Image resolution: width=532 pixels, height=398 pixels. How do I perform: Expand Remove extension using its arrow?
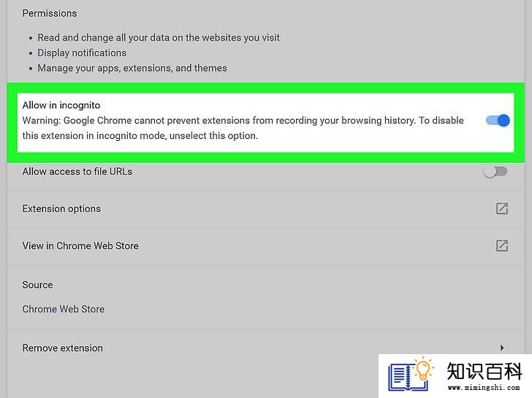click(x=502, y=348)
